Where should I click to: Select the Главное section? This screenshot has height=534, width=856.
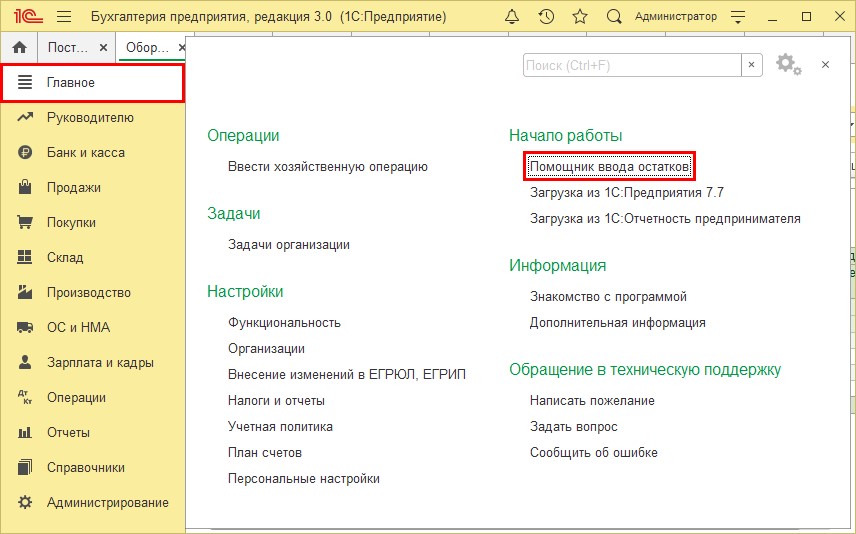click(x=93, y=82)
